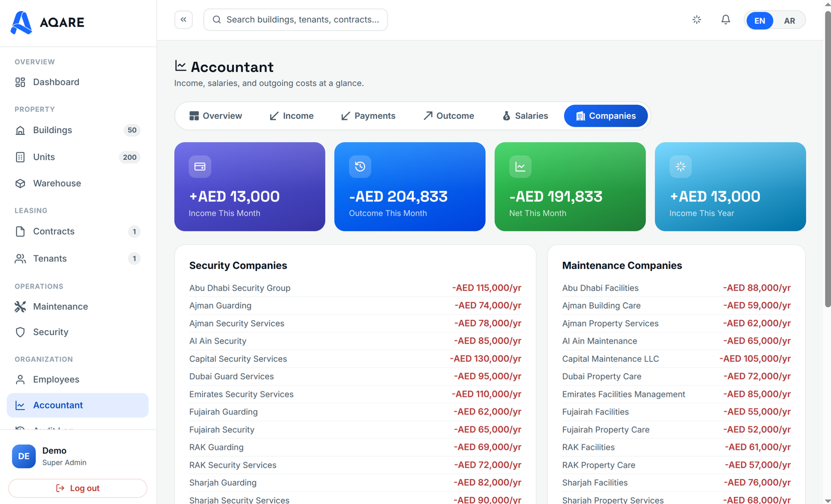Viewport: 831px width, 504px height.
Task: Click -AED 105,000/yr amount
Action: pyautogui.click(x=755, y=359)
